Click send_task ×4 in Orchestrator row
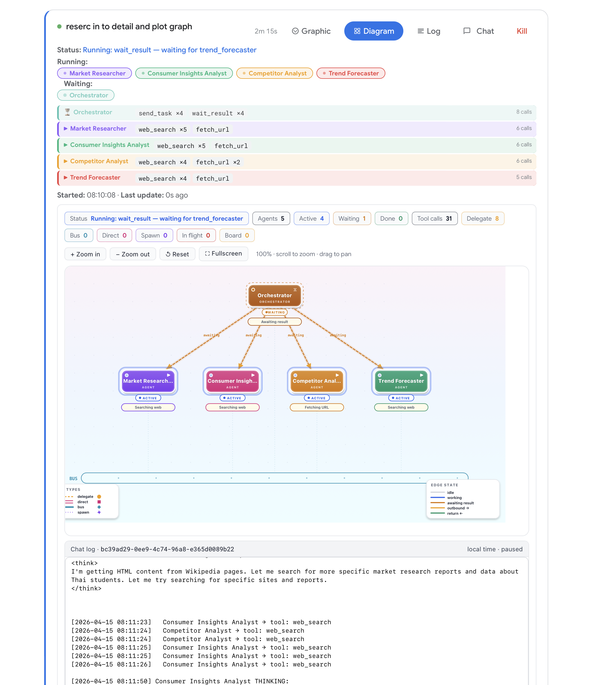This screenshot has width=616, height=685. (x=161, y=113)
